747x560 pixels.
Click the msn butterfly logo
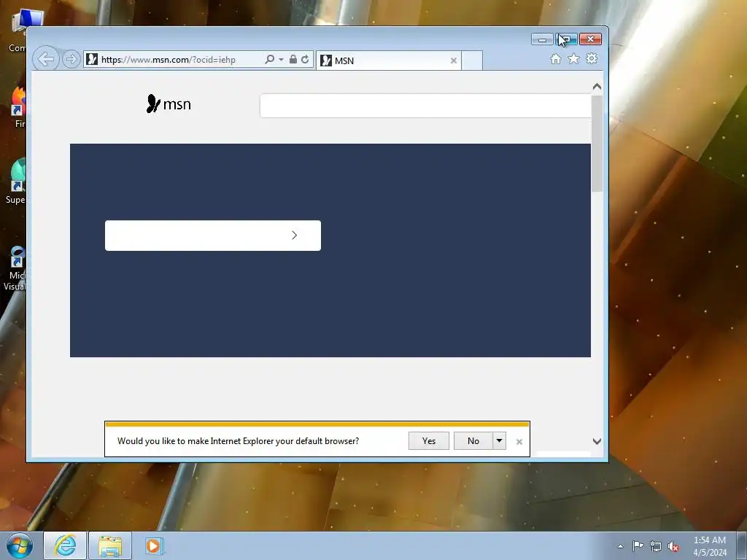(169, 104)
